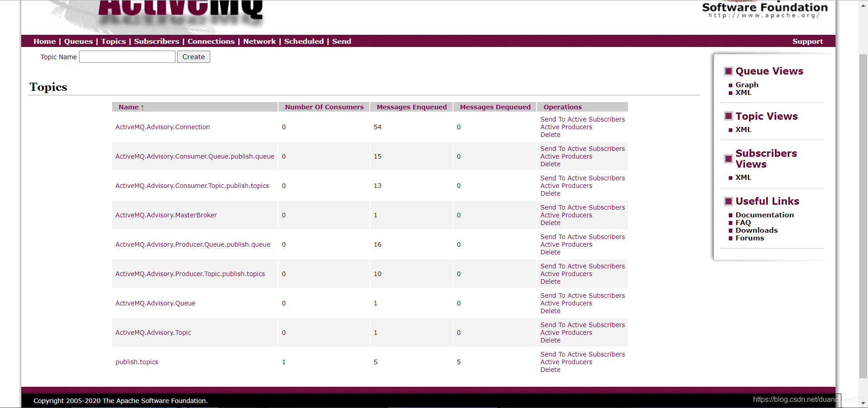Send To Active Subscribers for ActiveMQ.Advisory.Queue
Viewport: 868px width, 408px height.
[x=582, y=295]
